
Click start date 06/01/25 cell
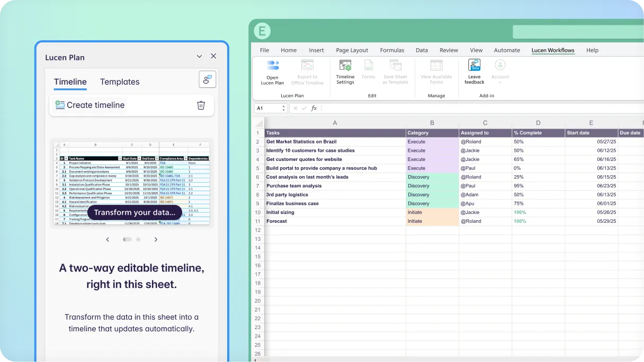coord(591,203)
